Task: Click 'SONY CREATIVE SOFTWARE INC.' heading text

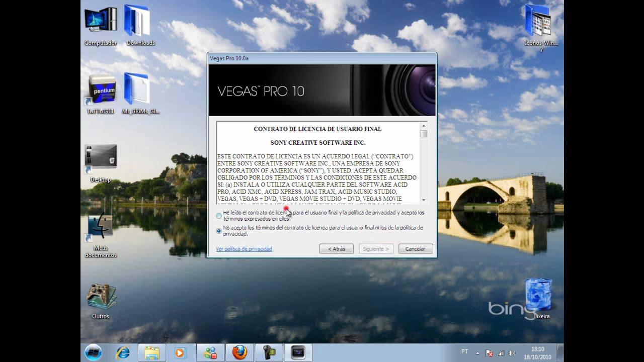Action: 317,143
